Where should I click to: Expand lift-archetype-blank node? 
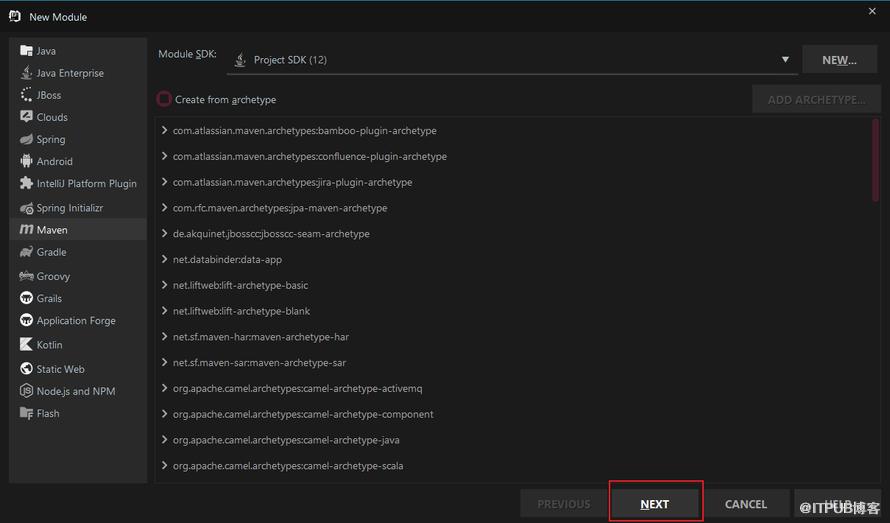(x=164, y=311)
